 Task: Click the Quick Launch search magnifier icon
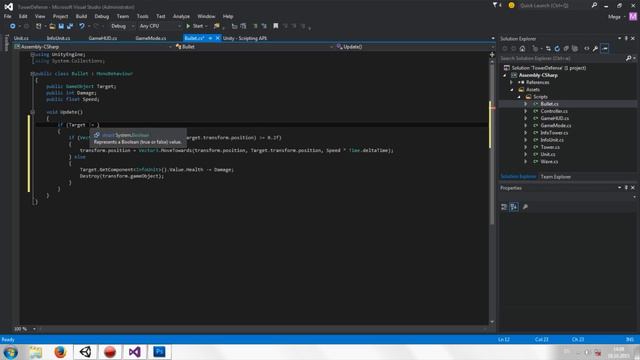point(594,5)
